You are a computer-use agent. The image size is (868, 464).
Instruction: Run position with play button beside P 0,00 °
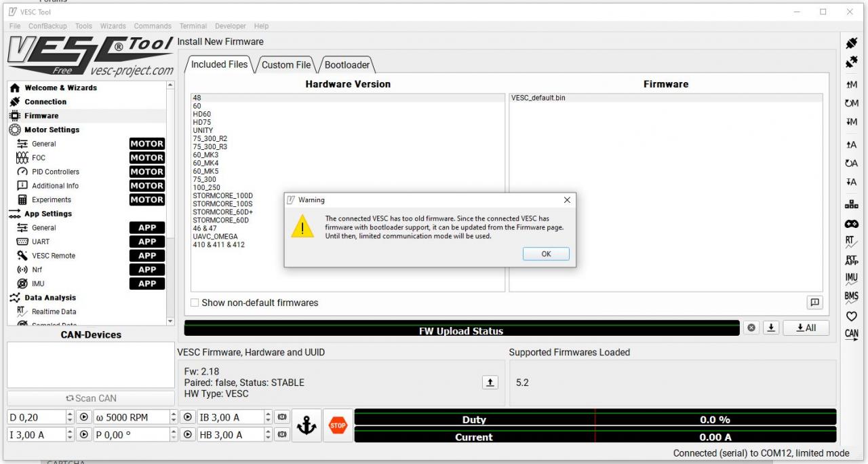pyautogui.click(x=187, y=434)
